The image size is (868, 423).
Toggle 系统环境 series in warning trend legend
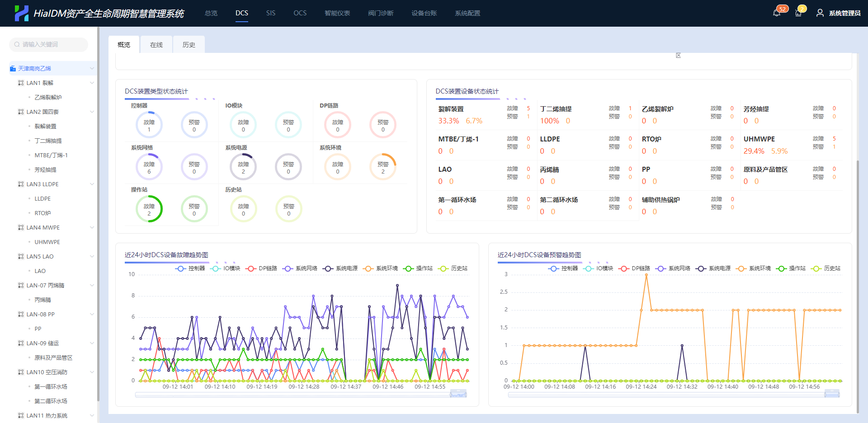coord(754,268)
